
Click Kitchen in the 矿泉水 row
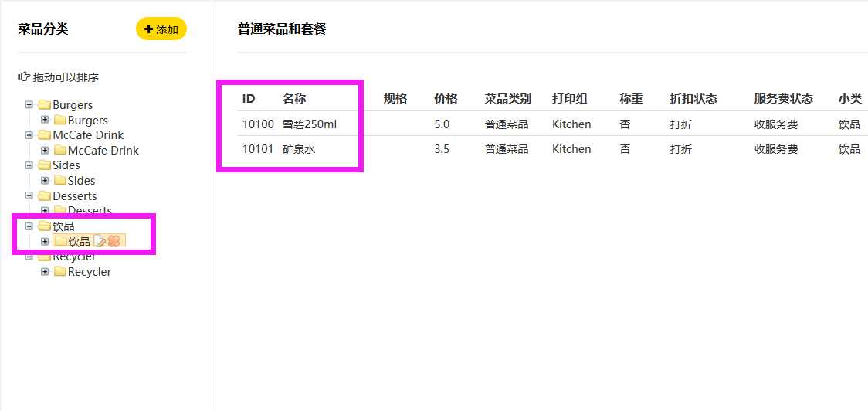(x=571, y=149)
